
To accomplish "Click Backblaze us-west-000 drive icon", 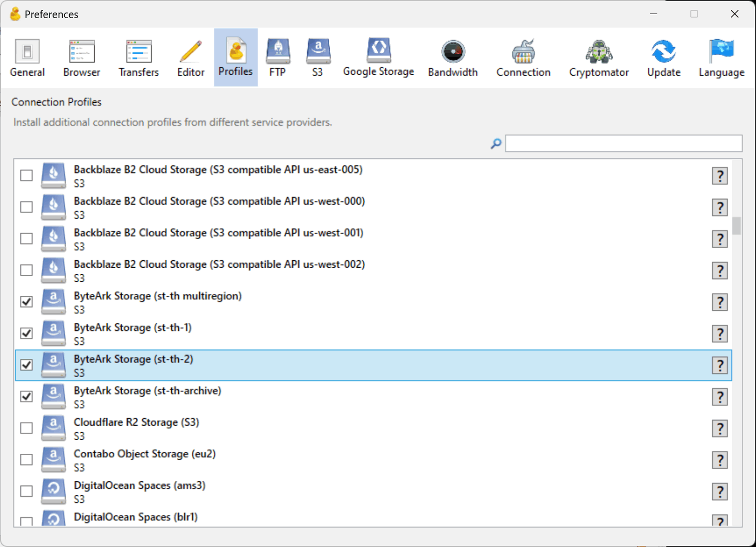I will [x=54, y=207].
